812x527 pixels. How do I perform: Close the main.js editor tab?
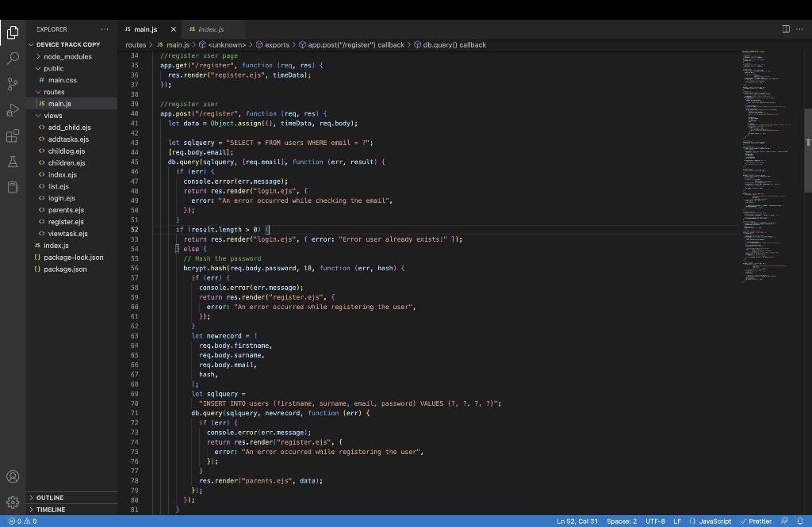(174, 29)
